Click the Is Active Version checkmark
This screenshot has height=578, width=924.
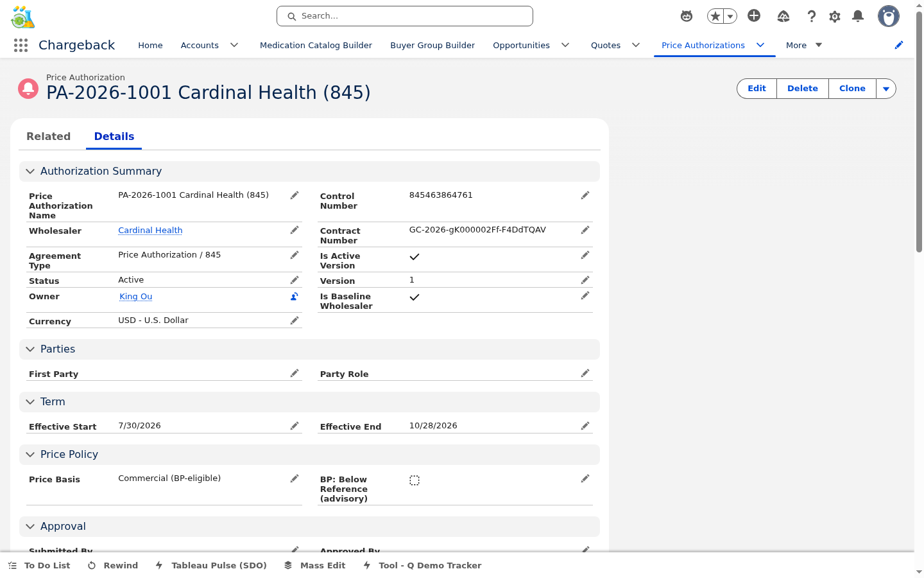[x=415, y=257]
